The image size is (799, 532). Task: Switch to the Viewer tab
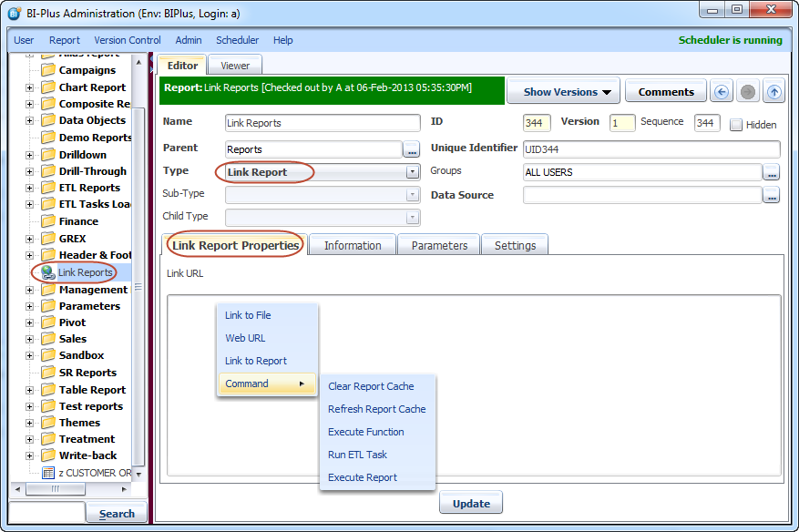[x=235, y=66]
